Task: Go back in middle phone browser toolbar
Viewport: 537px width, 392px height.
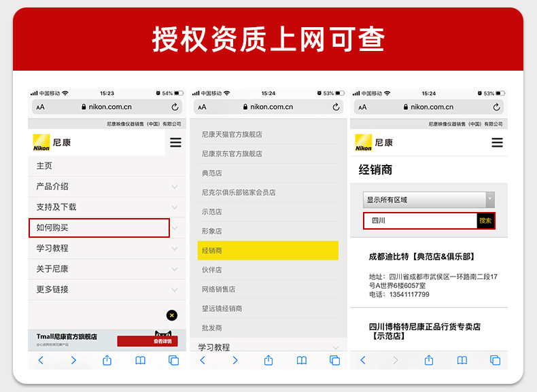Action: [x=203, y=360]
